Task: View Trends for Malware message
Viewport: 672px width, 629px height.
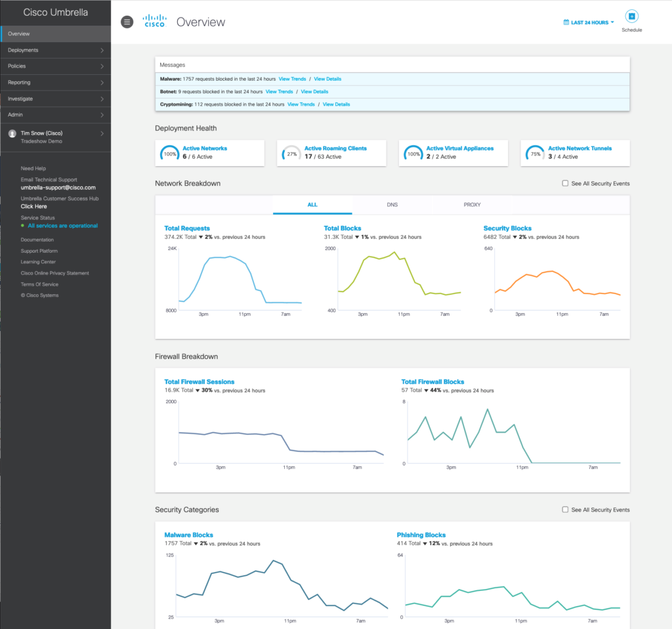Action: pyautogui.click(x=292, y=79)
